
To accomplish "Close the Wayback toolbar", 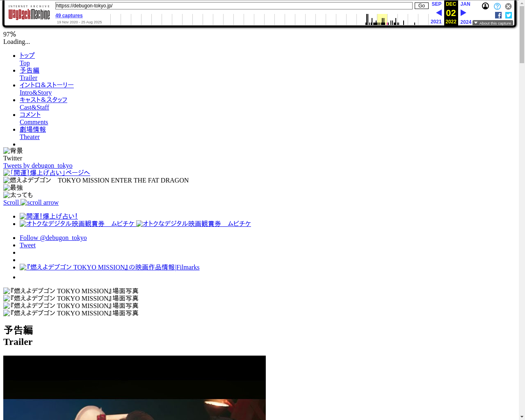I will [x=508, y=6].
